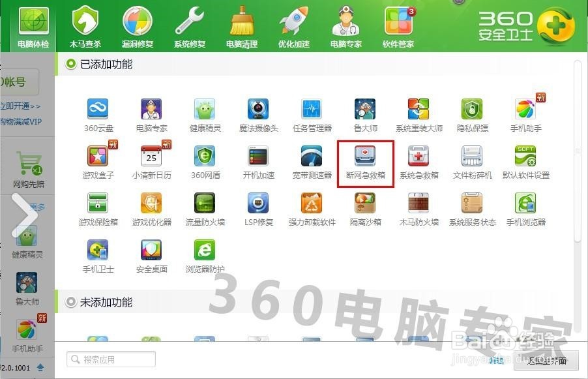This screenshot has height=379, width=588.
Task: Open 隐私保镖
Action: (x=472, y=115)
